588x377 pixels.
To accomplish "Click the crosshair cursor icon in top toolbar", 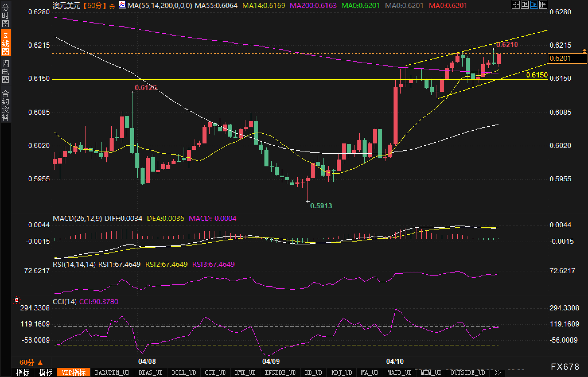I will tap(515, 5).
